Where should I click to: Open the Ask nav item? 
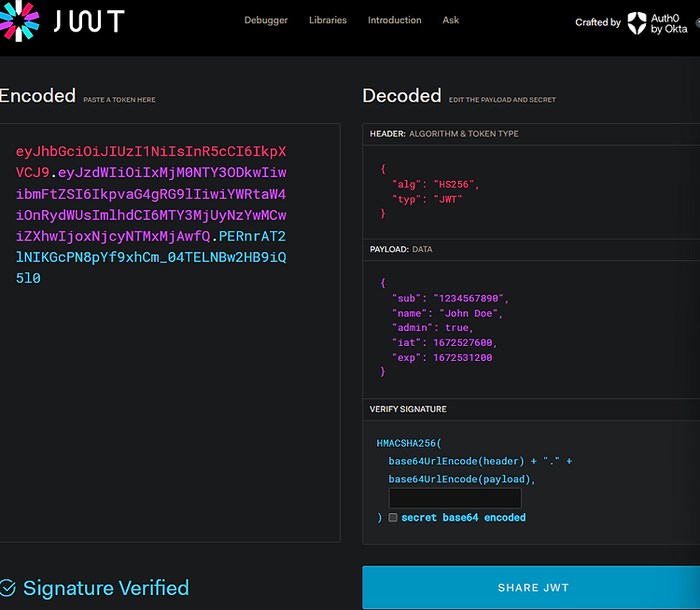click(x=451, y=21)
